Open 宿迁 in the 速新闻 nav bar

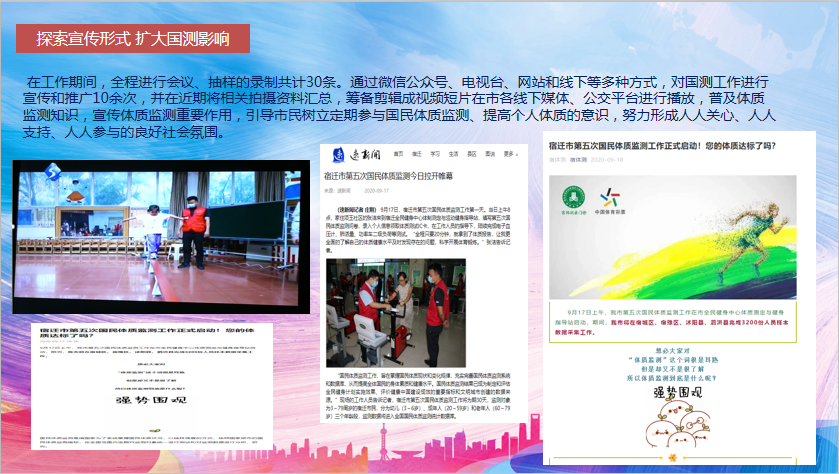(x=417, y=154)
